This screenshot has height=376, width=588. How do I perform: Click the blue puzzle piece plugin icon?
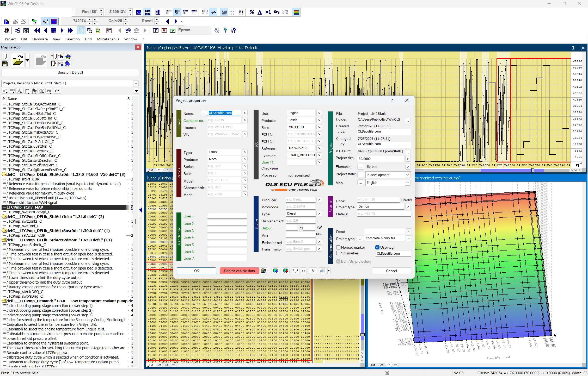point(68,64)
